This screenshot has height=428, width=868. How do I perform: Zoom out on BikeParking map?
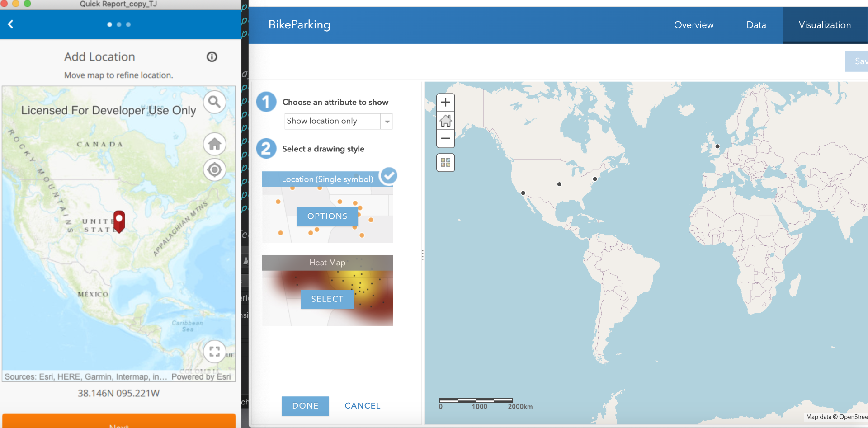tap(445, 139)
